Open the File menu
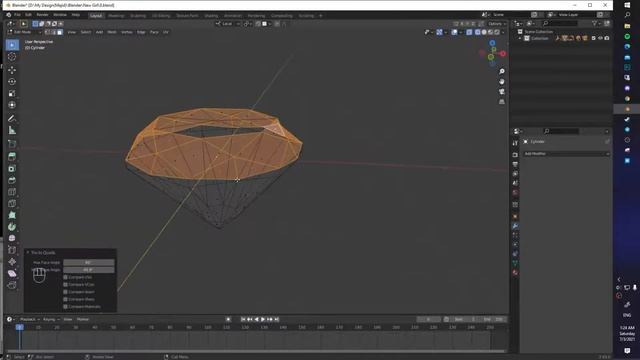The image size is (640, 360). coord(17,15)
